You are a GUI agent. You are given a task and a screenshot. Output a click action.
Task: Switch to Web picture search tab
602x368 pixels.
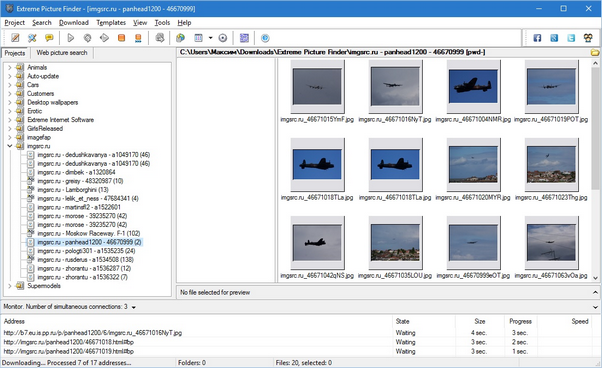62,53
